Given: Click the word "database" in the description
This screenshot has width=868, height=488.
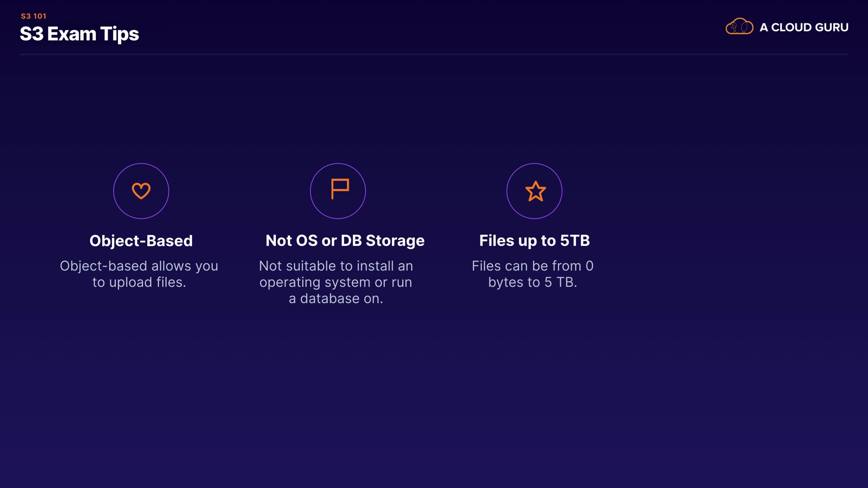Looking at the screenshot, I should point(330,299).
